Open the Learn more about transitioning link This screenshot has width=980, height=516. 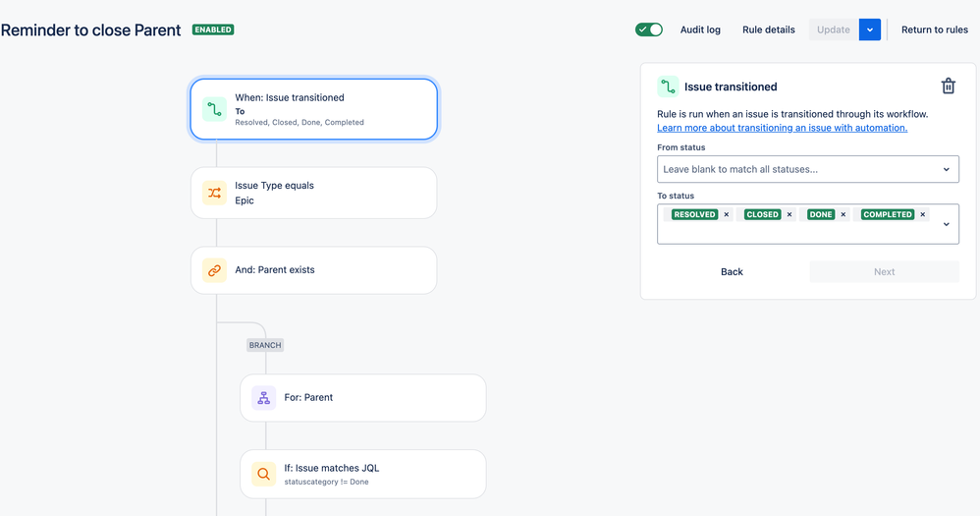(782, 128)
